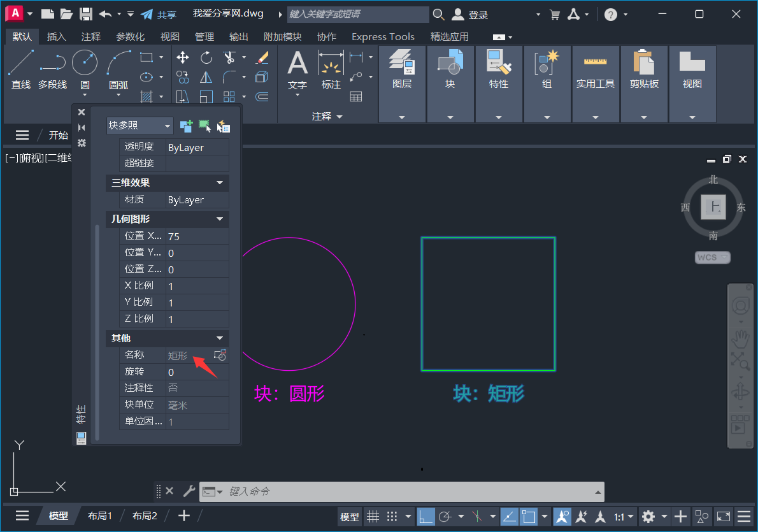Click the Mirror tool icon
This screenshot has width=758, height=532.
tap(206, 77)
